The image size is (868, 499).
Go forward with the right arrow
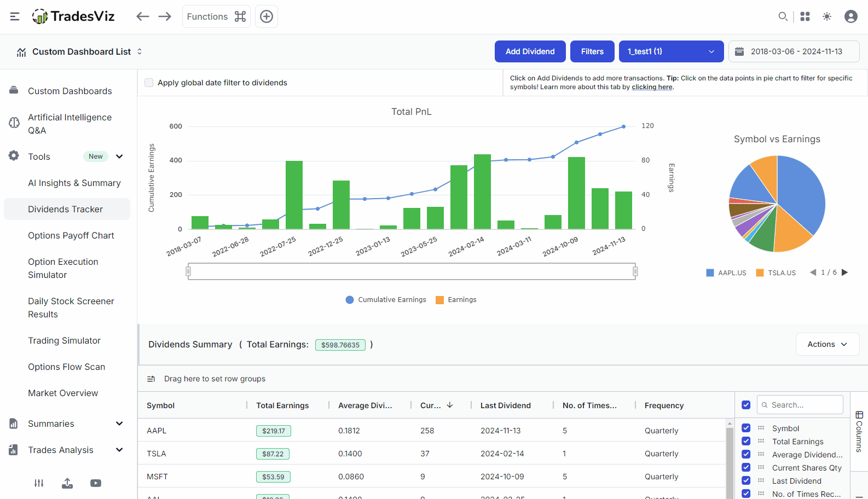coord(165,16)
